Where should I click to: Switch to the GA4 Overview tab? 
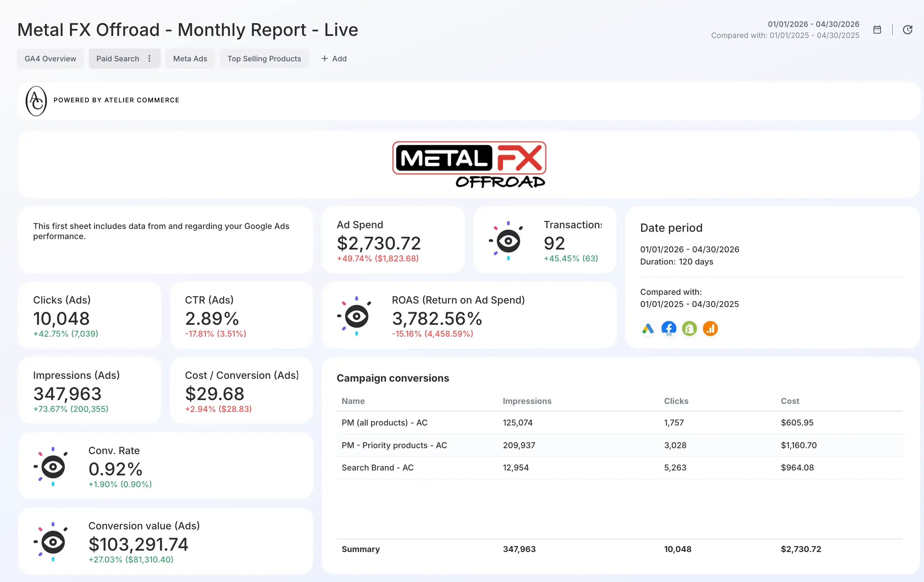click(50, 58)
